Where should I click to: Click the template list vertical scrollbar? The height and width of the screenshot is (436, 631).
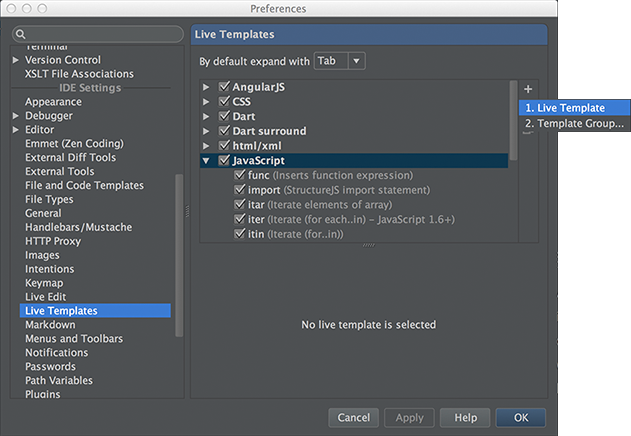(513, 121)
